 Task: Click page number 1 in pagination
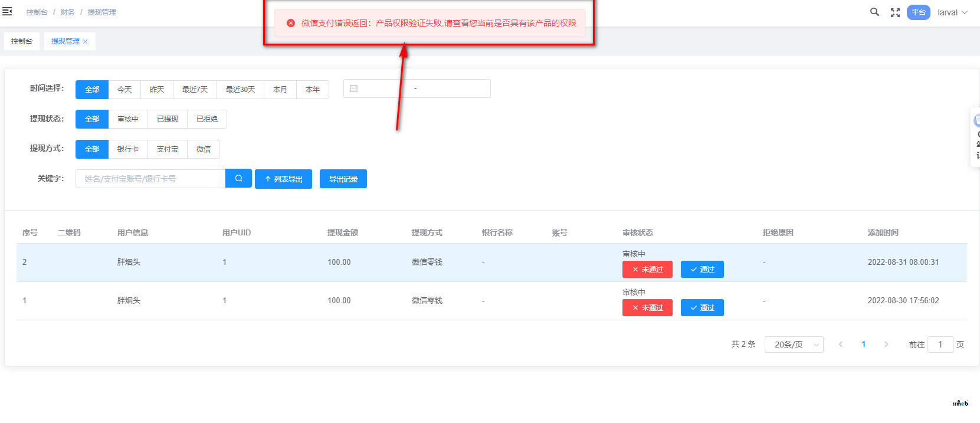(x=863, y=345)
